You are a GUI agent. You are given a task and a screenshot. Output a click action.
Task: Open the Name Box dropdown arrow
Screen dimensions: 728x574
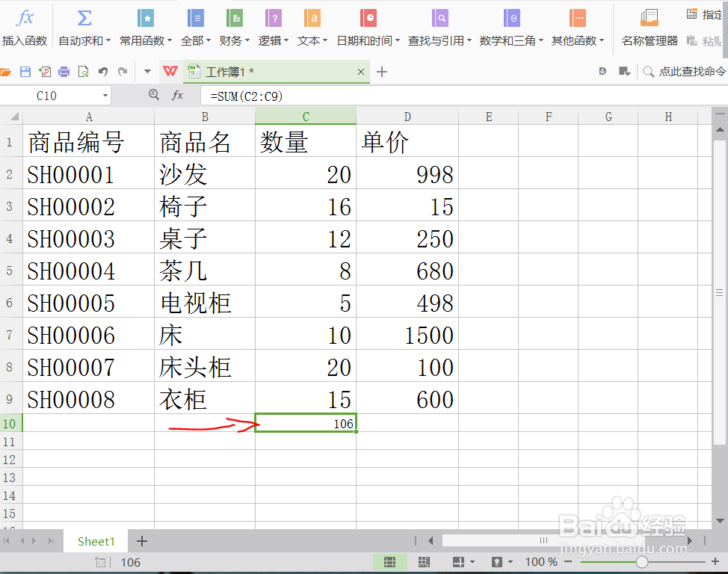click(106, 96)
